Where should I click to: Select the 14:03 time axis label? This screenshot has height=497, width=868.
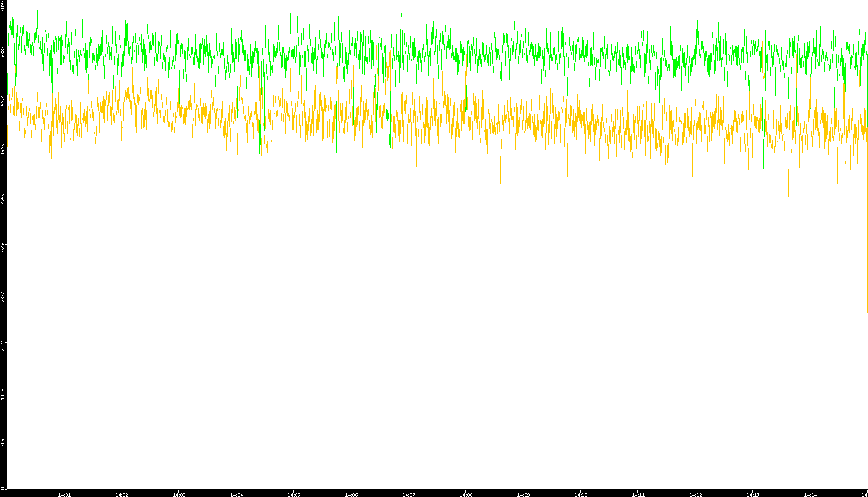pyautogui.click(x=179, y=495)
